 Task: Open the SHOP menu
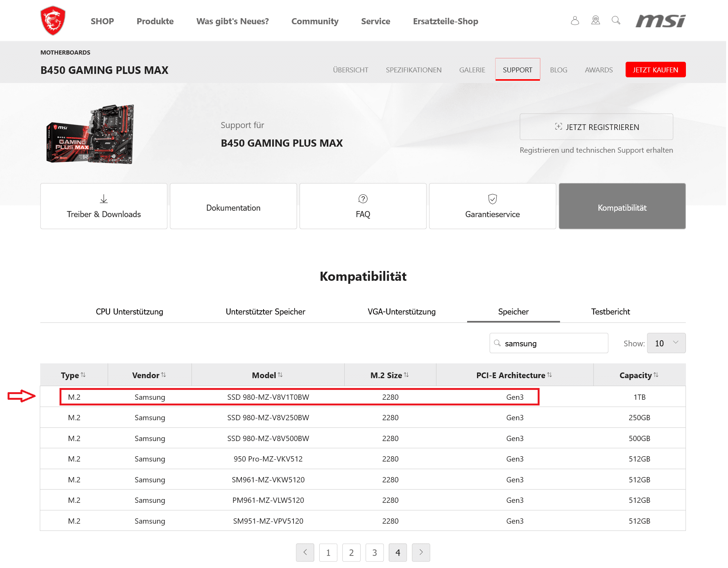102,21
